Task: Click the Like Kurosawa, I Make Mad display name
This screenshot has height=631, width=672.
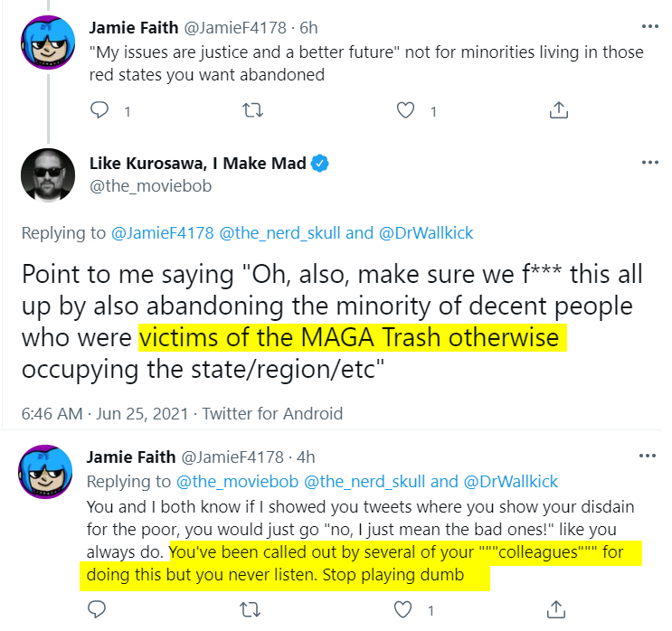Action: (x=197, y=164)
